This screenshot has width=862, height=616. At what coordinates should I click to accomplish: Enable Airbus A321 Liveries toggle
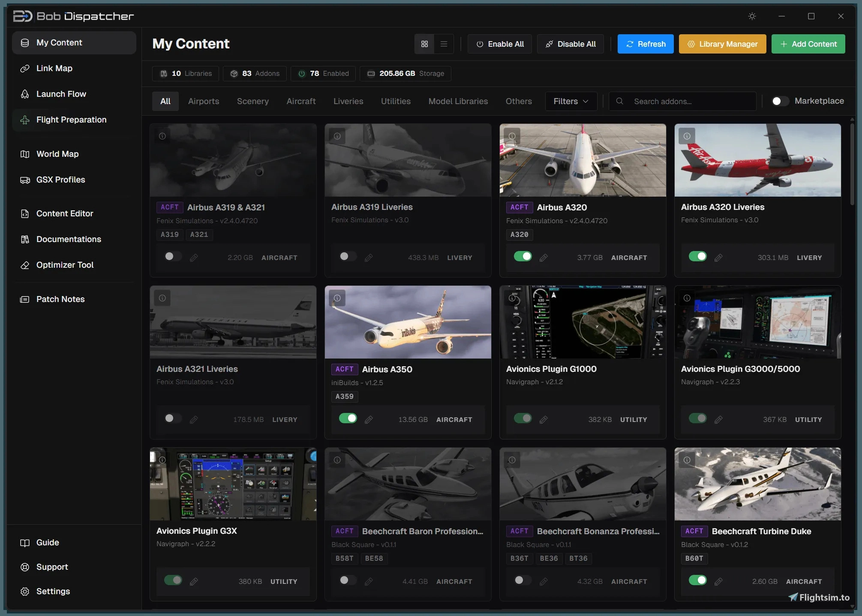173,418
